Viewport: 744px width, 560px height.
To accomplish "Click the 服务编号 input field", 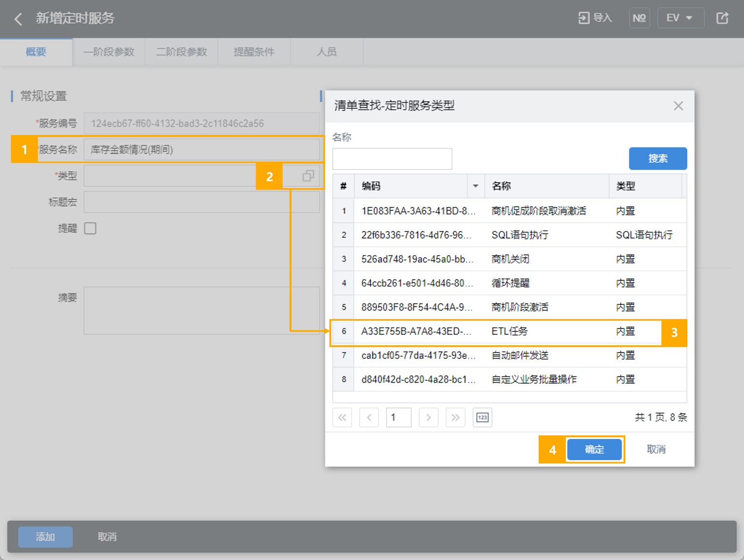I will tap(202, 124).
